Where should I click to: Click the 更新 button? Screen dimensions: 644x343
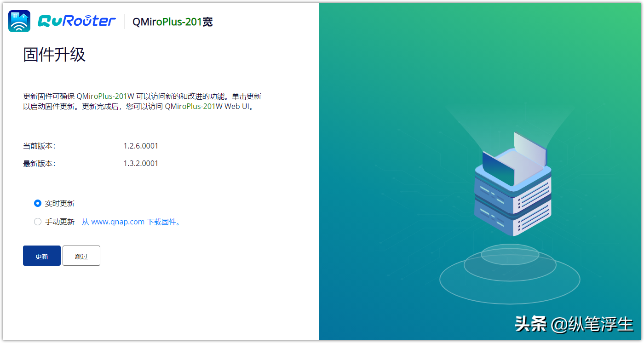pos(42,256)
